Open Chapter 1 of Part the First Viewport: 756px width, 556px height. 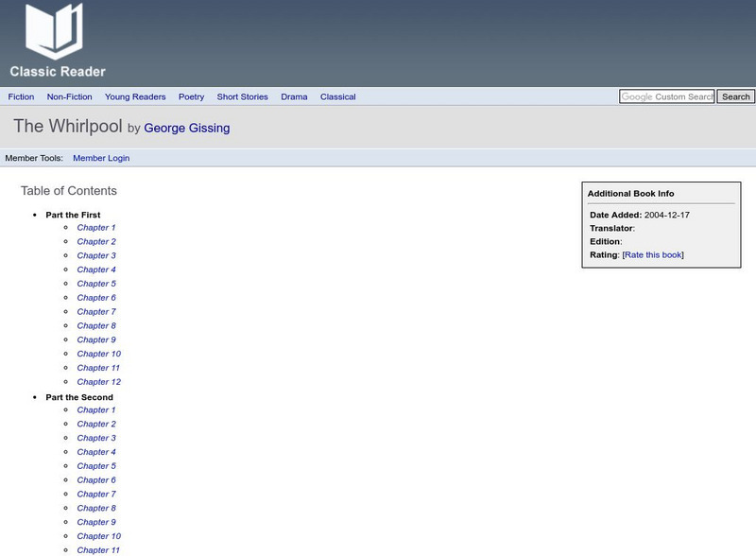click(96, 228)
